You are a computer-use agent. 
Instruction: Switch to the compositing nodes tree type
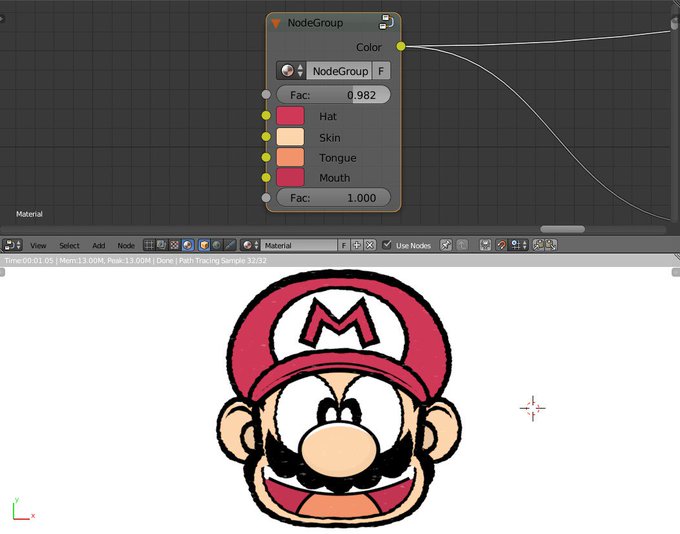click(161, 245)
